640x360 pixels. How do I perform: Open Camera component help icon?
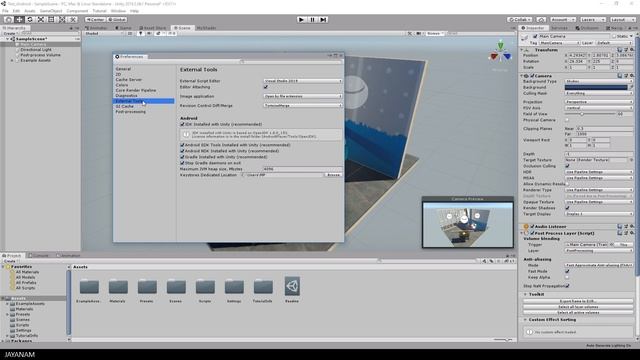pos(620,76)
